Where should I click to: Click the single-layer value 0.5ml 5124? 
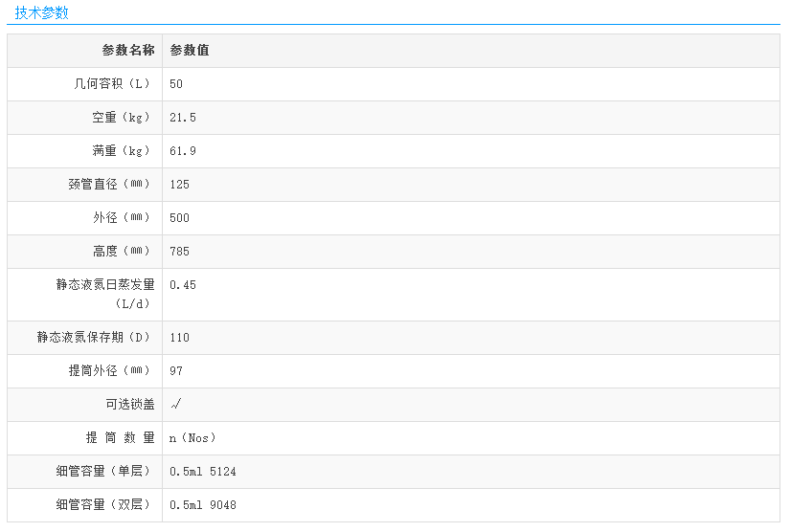[x=203, y=472]
